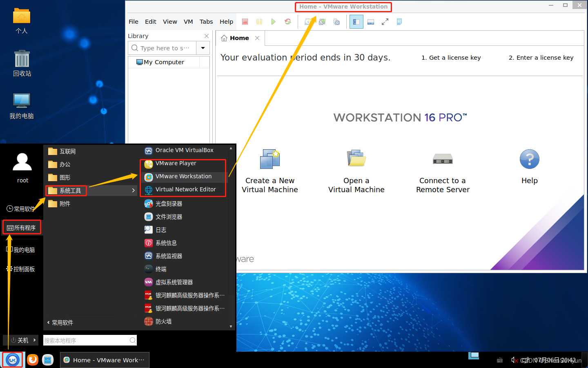Image resolution: width=588 pixels, height=368 pixels.
Task: Click Home - VMware Workstation taskbar item
Action: pyautogui.click(x=105, y=360)
